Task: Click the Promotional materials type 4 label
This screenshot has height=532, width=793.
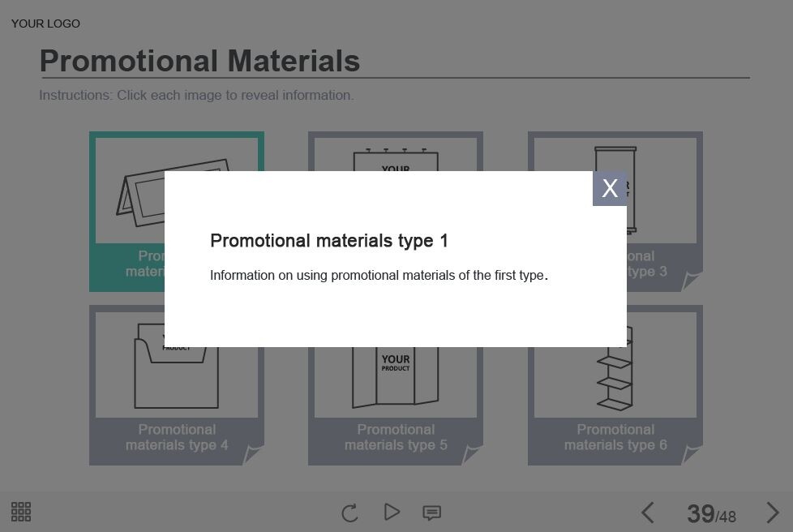Action: click(x=176, y=437)
